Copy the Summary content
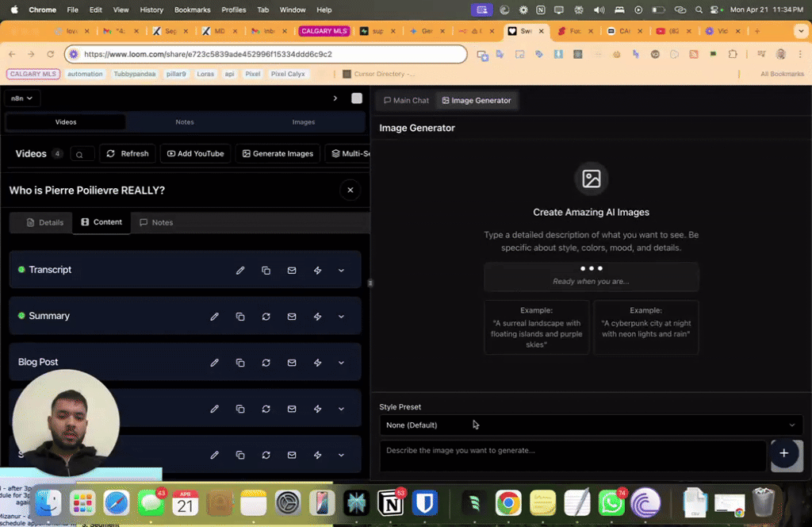The image size is (812, 527). (239, 317)
